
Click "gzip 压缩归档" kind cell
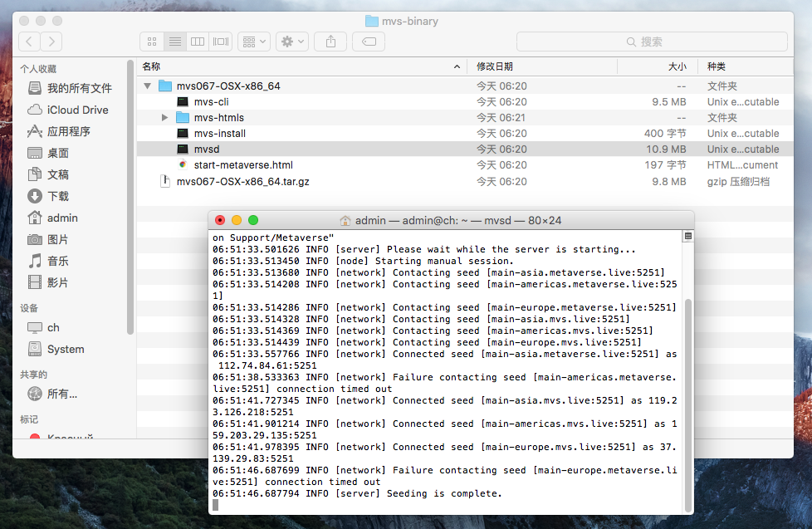[x=738, y=182]
